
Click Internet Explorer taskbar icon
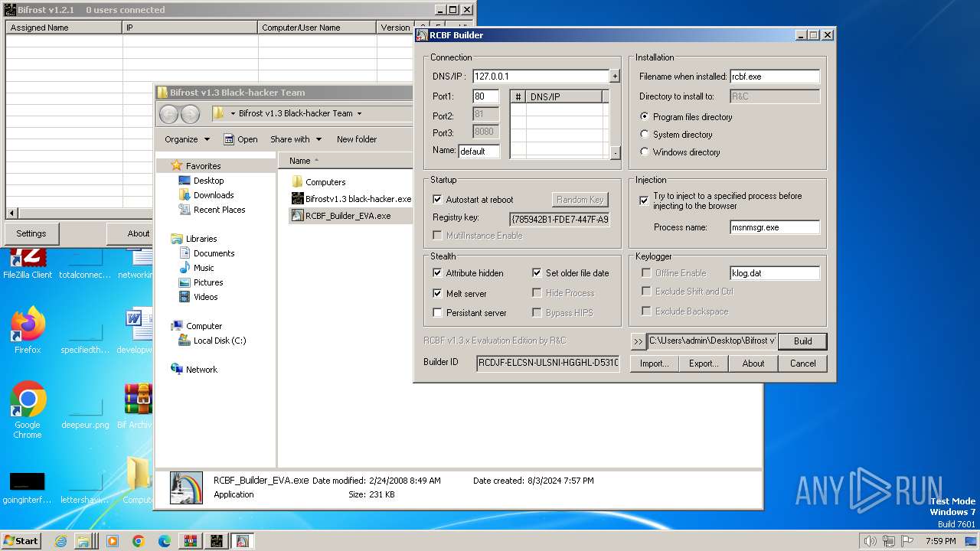60,541
